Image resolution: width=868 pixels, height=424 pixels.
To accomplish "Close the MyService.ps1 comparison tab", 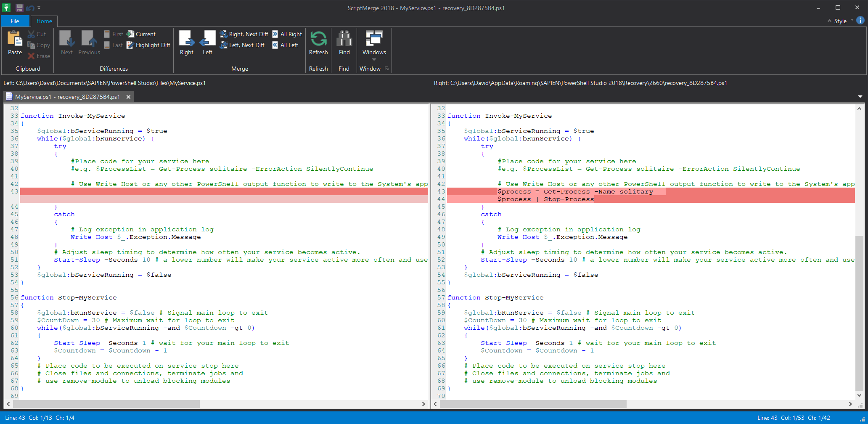I will pos(128,97).
